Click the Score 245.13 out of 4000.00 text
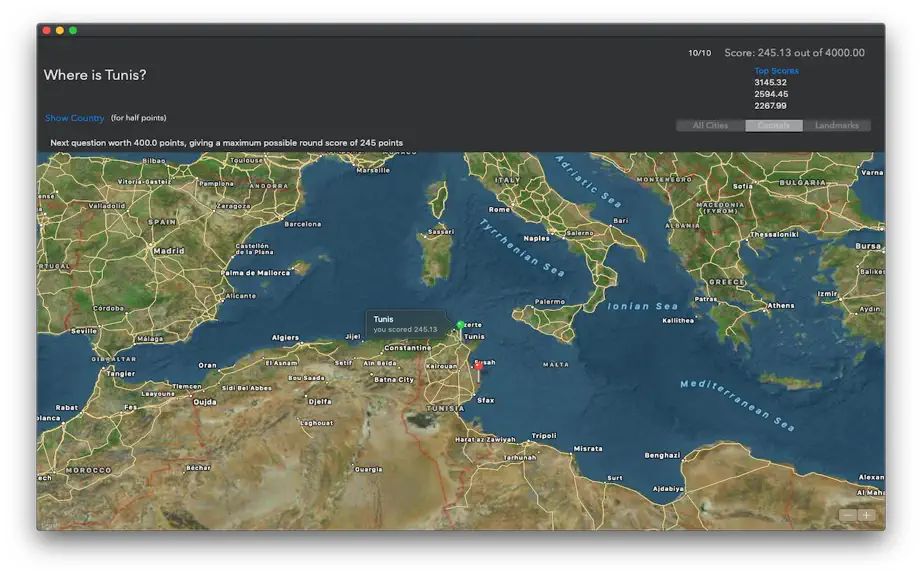Viewport: 922px width, 576px height. [794, 53]
